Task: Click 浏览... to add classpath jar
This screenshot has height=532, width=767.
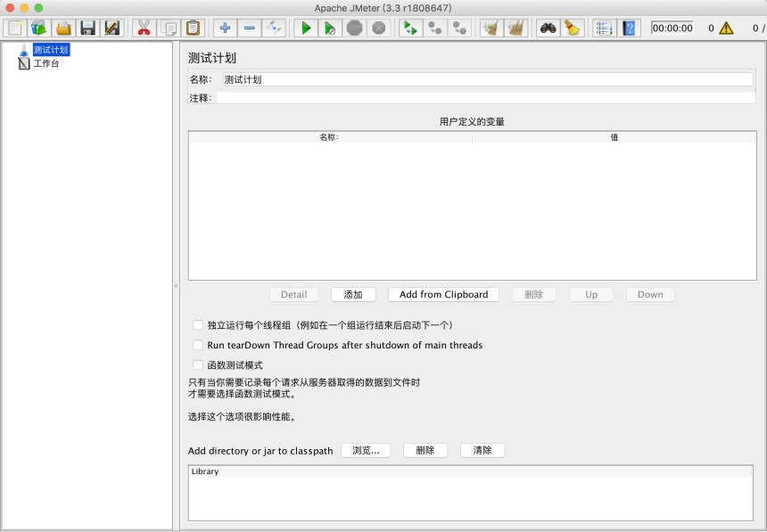Action: tap(366, 450)
